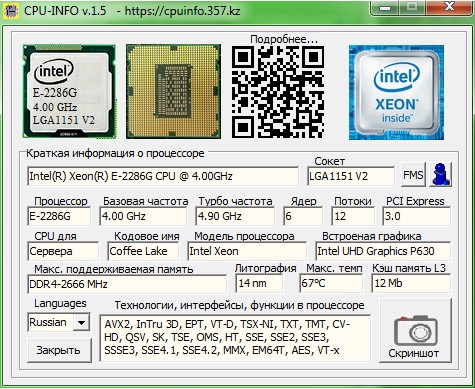Click the CPU-INFO app icon in title bar
Image resolution: width=475 pixels, height=389 pixels.
pyautogui.click(x=11, y=11)
